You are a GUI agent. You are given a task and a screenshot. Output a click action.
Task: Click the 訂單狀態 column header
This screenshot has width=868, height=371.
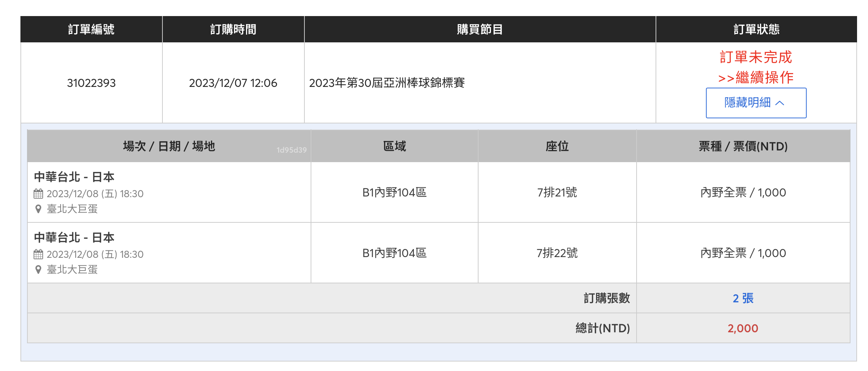pos(756,29)
